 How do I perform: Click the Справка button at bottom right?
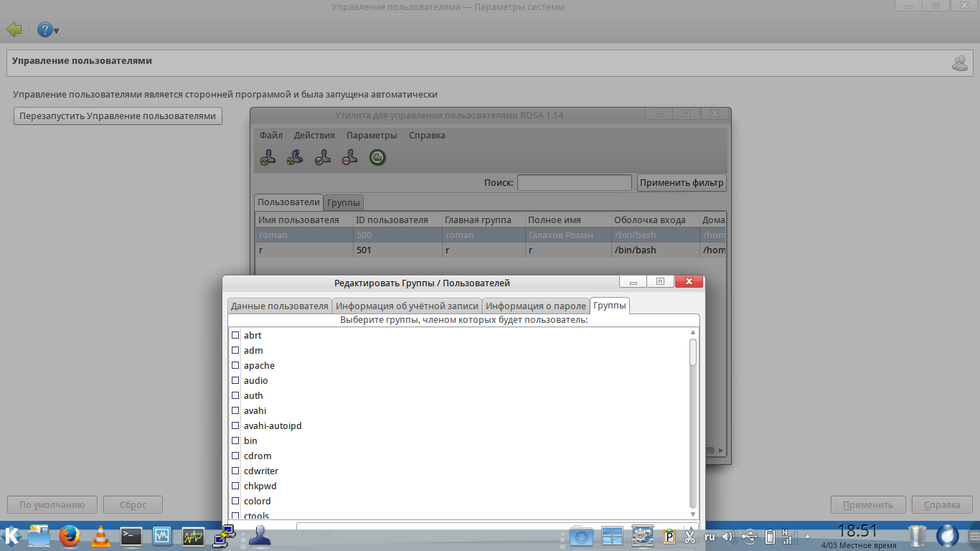[942, 504]
